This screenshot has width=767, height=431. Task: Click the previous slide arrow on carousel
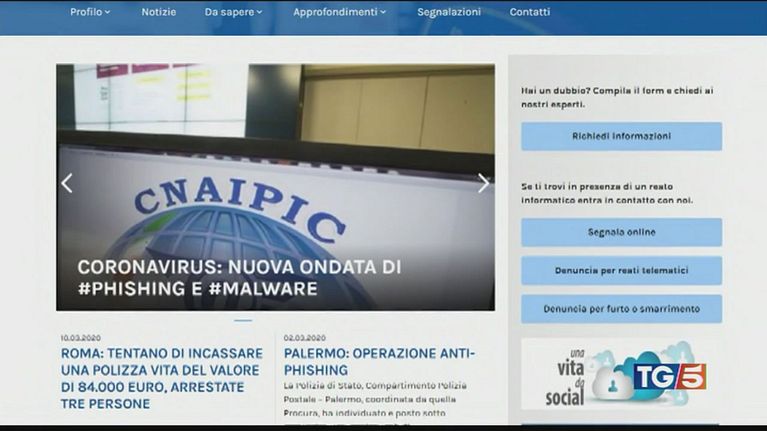pos(67,183)
